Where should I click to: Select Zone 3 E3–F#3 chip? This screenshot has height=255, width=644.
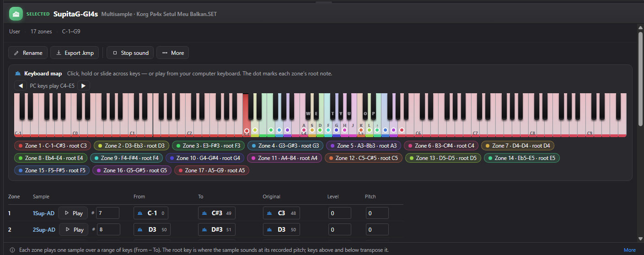coord(208,146)
